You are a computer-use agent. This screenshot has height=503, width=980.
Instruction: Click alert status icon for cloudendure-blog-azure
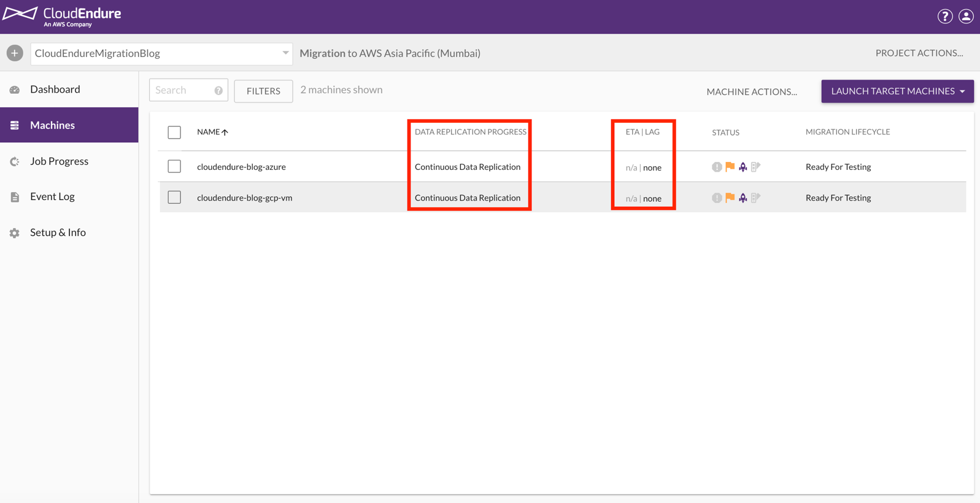pos(717,167)
